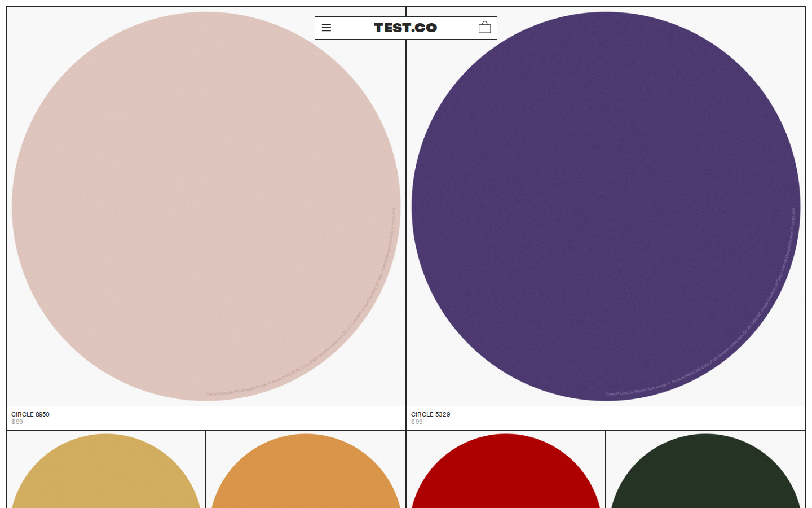This screenshot has width=812, height=508.
Task: Click the CIRCLE 8950 product title
Action: pyautogui.click(x=30, y=414)
